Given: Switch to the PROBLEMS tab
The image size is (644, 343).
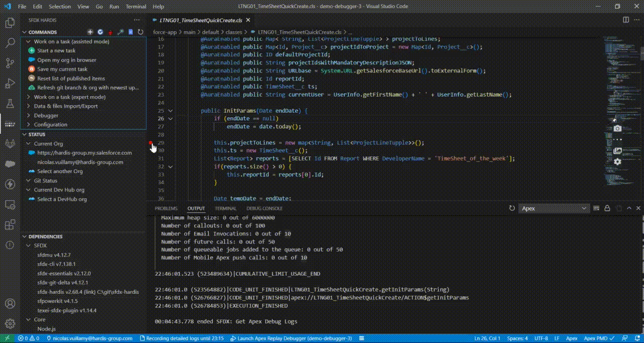Looking at the screenshot, I should click(x=166, y=208).
